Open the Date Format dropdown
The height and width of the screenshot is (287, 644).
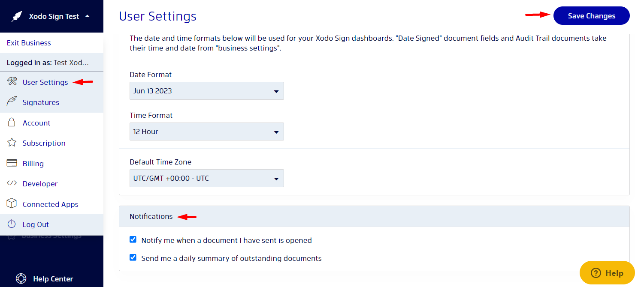click(207, 91)
